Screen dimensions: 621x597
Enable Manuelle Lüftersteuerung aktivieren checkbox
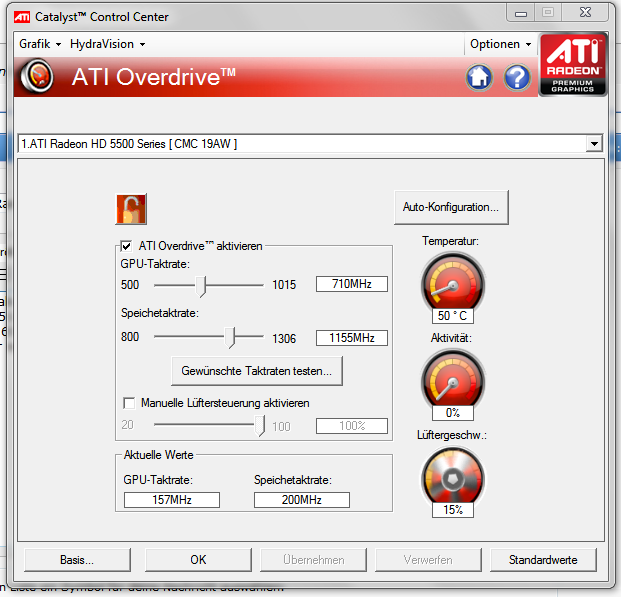(129, 403)
